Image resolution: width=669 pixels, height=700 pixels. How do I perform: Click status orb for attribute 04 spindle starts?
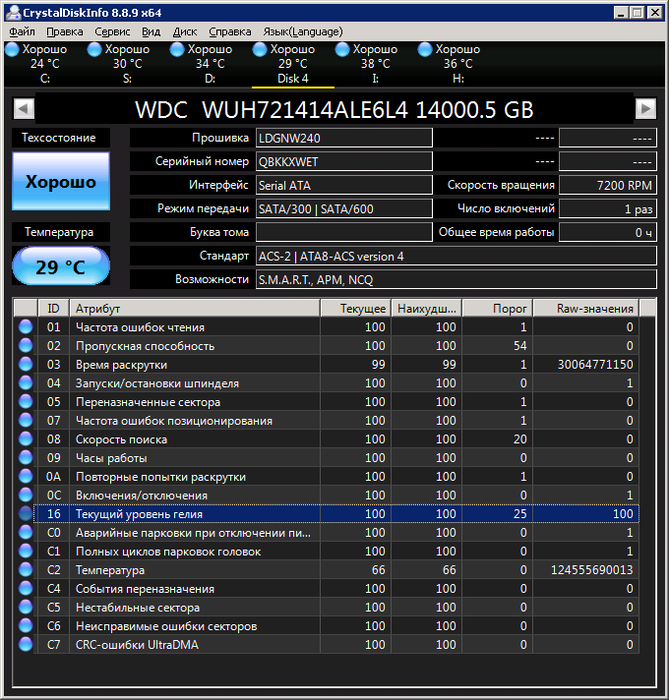click(25, 383)
